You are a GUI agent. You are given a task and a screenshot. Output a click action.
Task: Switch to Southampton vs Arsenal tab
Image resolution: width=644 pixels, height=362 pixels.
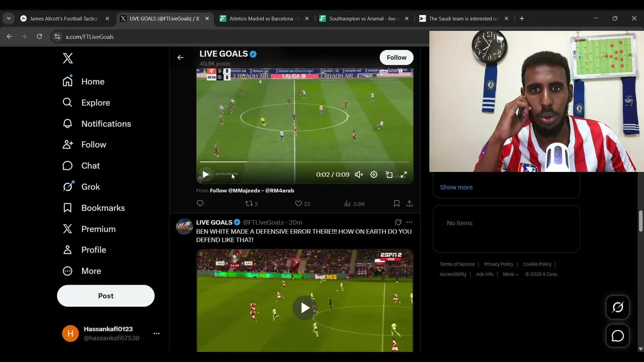pos(364,19)
